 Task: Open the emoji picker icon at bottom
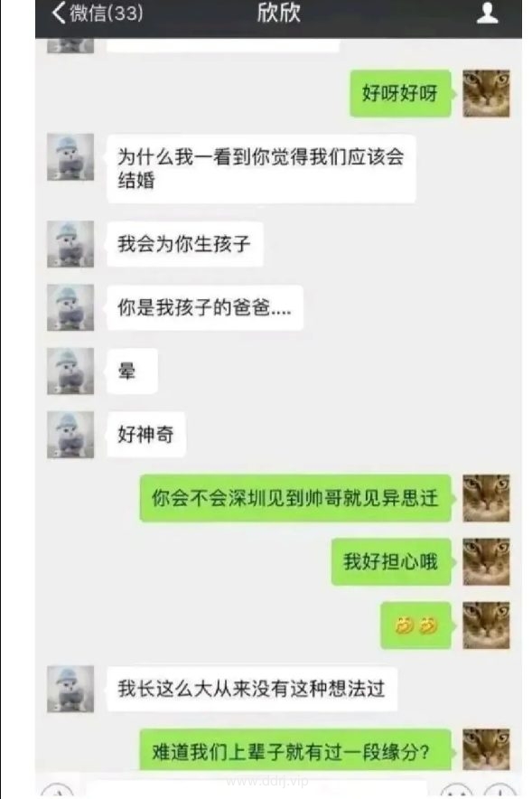pyautogui.click(x=457, y=792)
